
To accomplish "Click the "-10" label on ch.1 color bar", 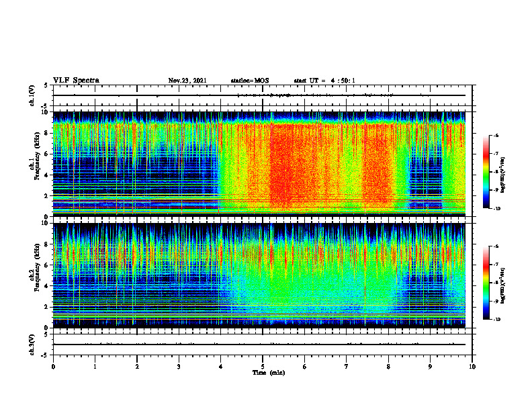I will (496, 209).
